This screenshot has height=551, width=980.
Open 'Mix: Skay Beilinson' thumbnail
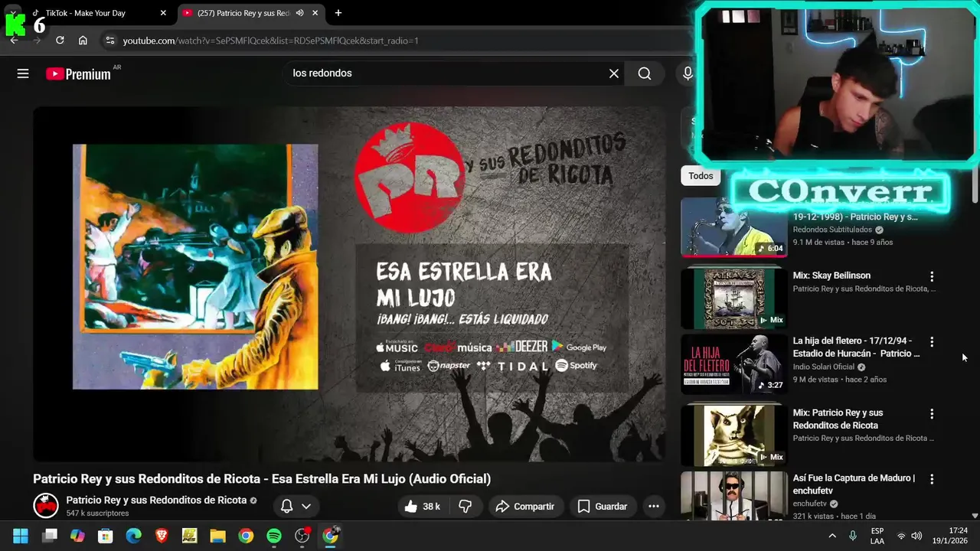[x=733, y=298]
